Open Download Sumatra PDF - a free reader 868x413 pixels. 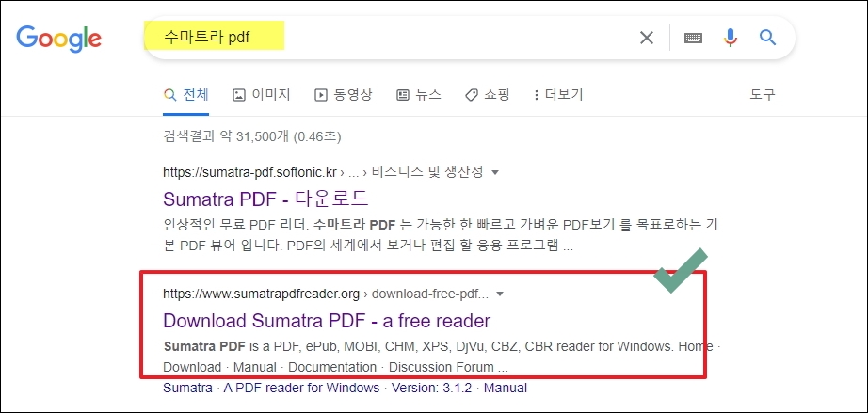click(x=327, y=321)
